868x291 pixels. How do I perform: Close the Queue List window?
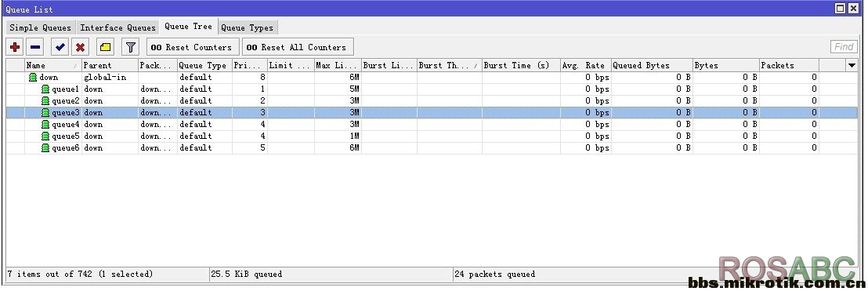(x=854, y=8)
